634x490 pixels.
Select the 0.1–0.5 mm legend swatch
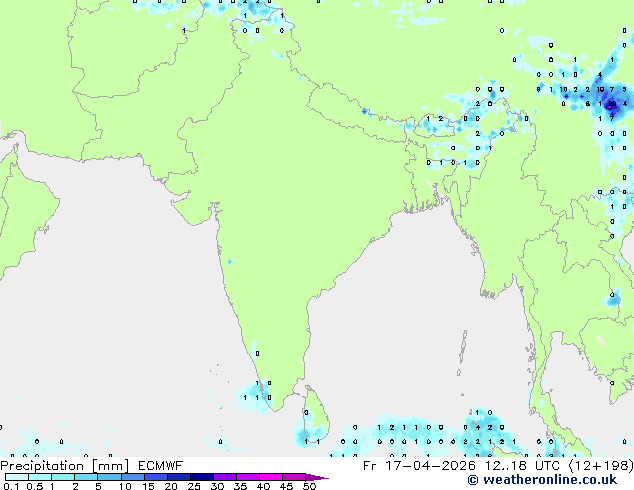(x=17, y=477)
